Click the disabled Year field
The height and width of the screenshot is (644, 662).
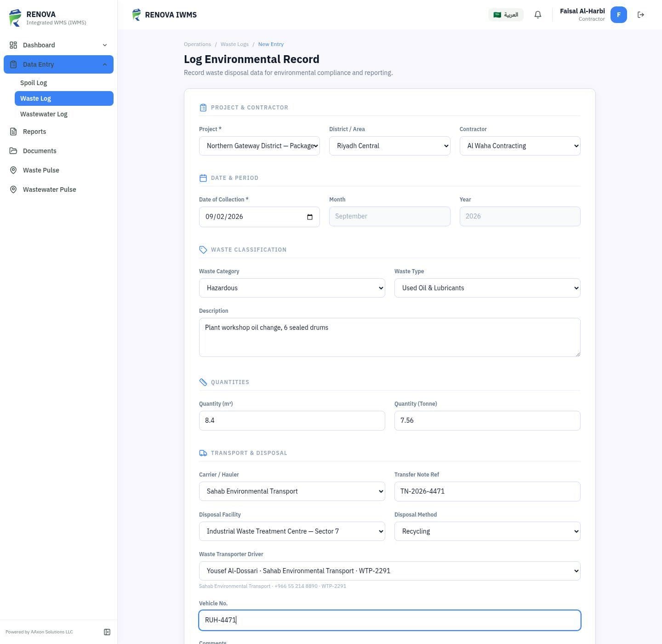point(520,216)
